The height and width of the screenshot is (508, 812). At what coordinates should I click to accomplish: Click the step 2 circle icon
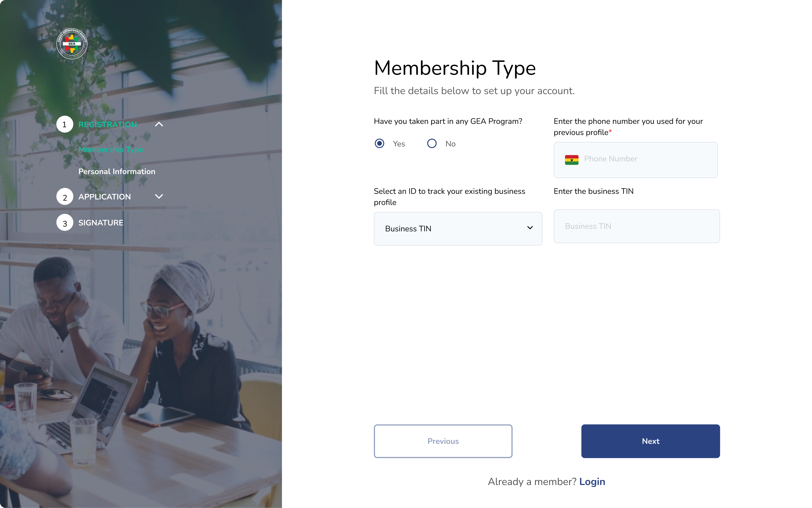65,197
